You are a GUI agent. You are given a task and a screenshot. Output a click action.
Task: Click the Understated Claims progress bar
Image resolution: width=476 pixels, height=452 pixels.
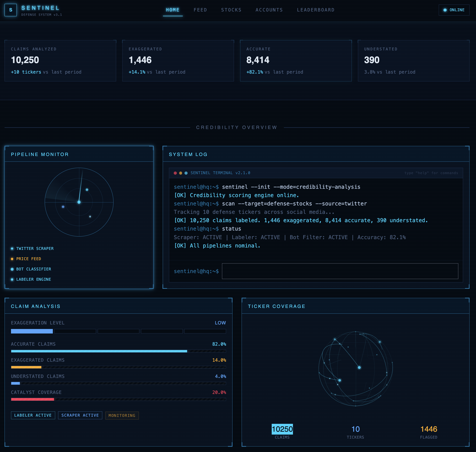pos(118,383)
